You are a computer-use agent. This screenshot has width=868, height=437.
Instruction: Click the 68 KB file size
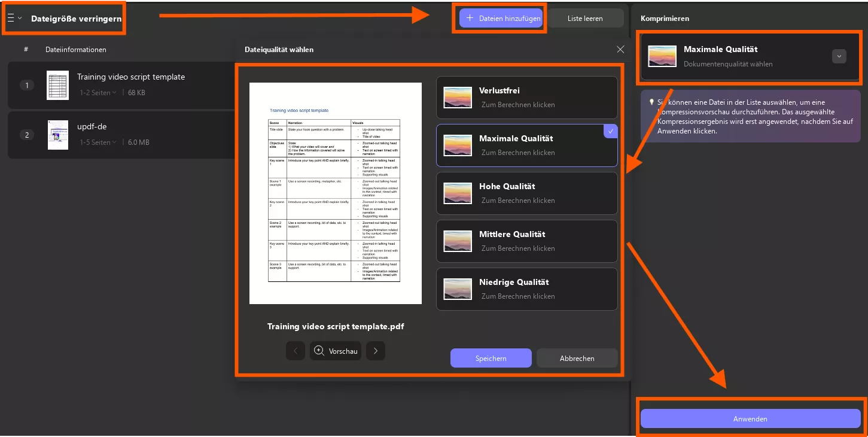click(137, 93)
